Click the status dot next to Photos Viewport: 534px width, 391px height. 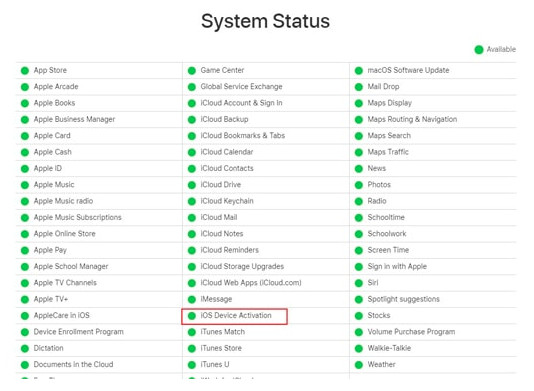coord(359,185)
